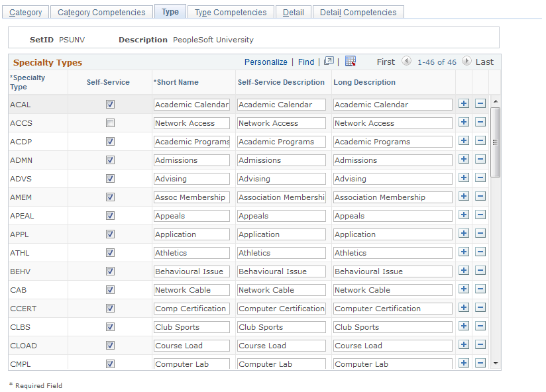Add a row after the ACAL row
The height and width of the screenshot is (392, 546).
pos(463,104)
